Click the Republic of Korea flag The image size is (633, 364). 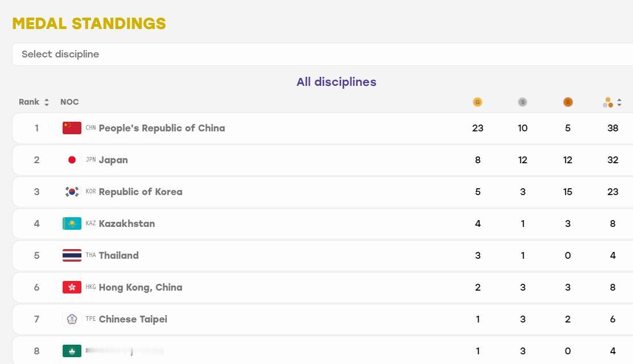click(72, 192)
